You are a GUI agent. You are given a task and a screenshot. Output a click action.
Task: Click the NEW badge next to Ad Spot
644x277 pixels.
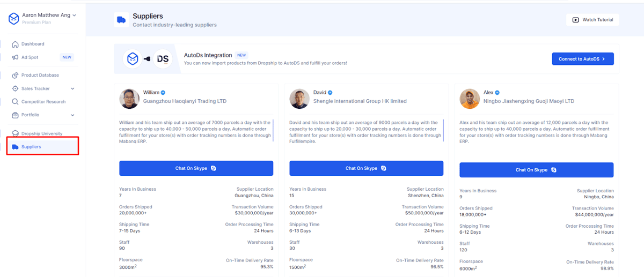(67, 57)
